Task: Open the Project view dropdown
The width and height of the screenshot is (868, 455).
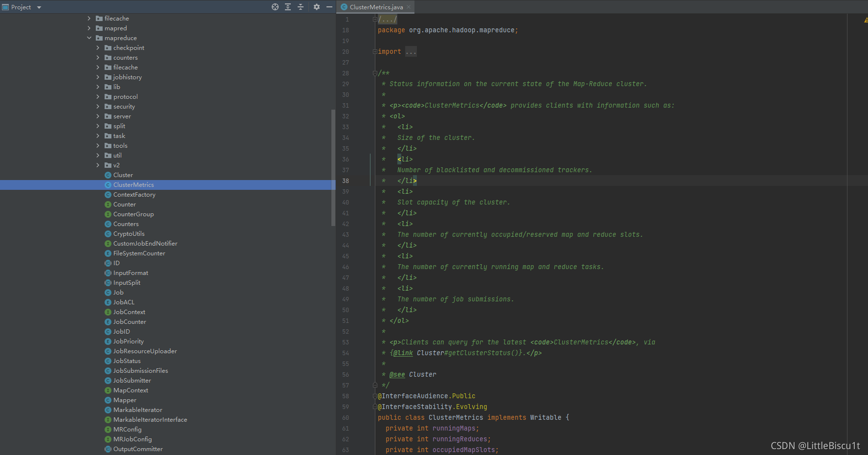Action: pos(39,7)
